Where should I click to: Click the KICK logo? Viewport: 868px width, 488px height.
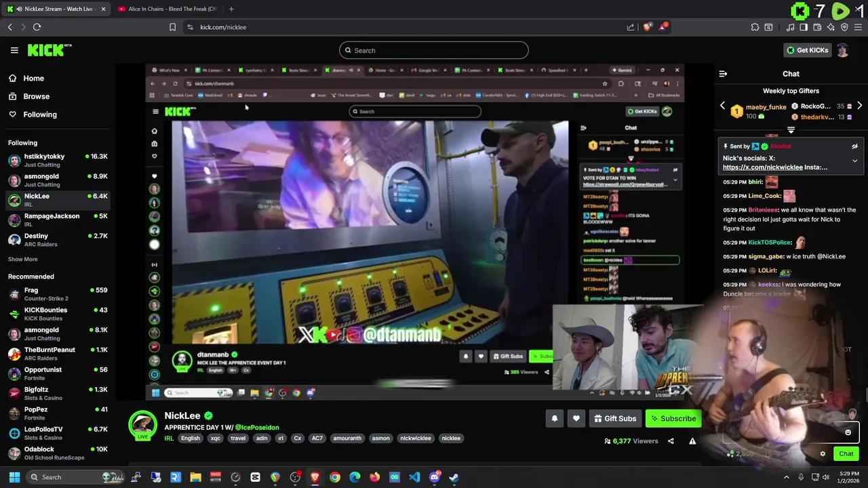point(49,50)
